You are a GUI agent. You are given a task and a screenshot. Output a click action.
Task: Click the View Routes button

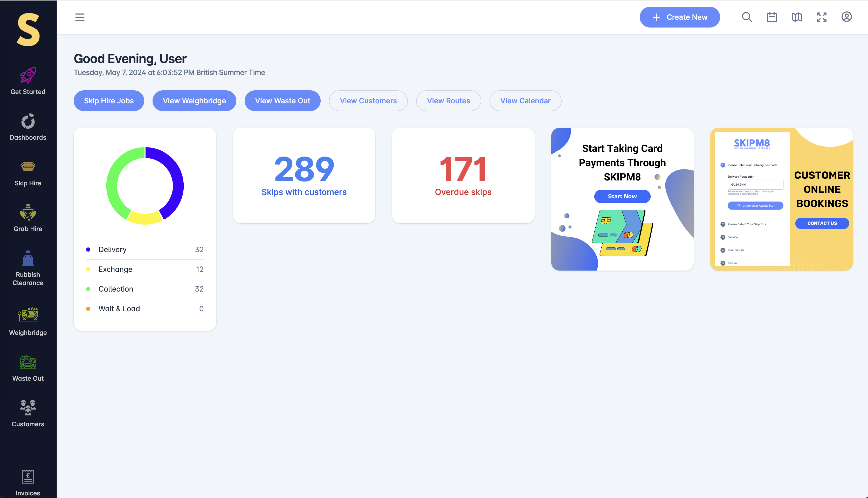(448, 100)
